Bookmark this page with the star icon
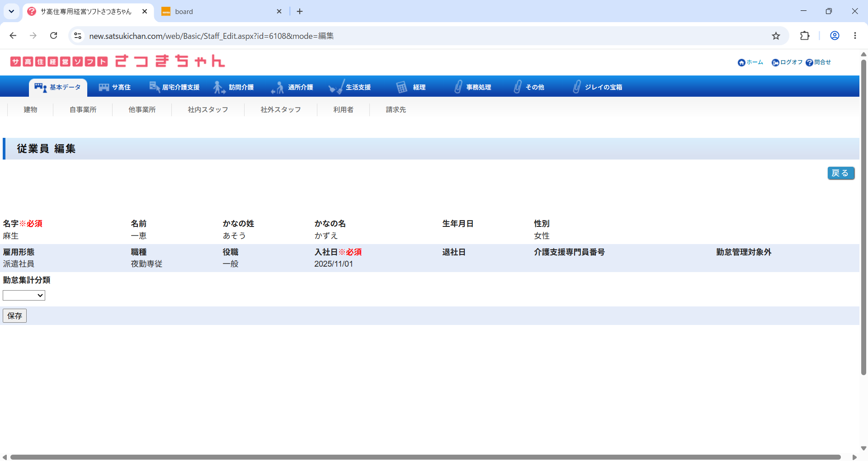 pos(776,36)
